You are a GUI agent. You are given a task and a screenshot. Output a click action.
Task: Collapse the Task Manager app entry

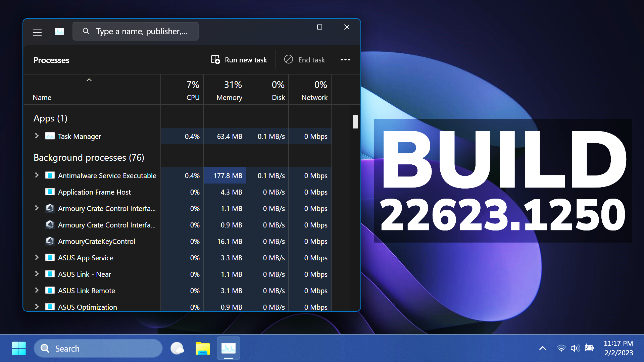[37, 136]
